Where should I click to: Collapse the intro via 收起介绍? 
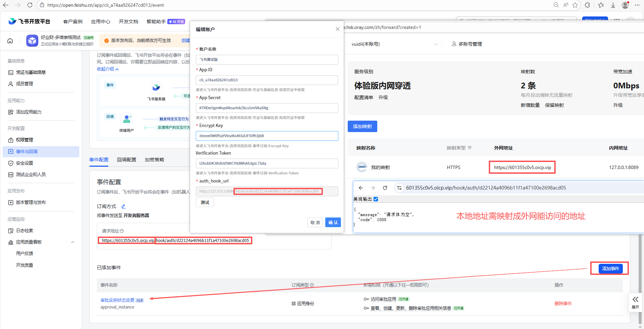[x=108, y=69]
